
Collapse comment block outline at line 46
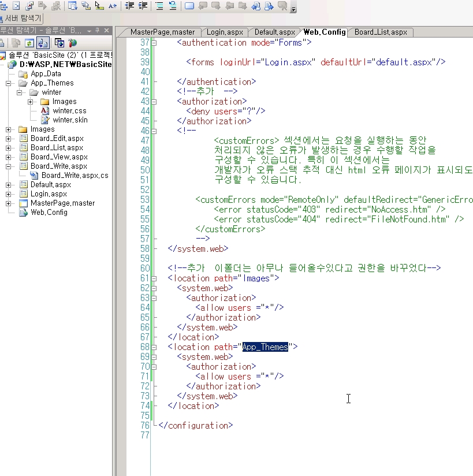click(154, 131)
